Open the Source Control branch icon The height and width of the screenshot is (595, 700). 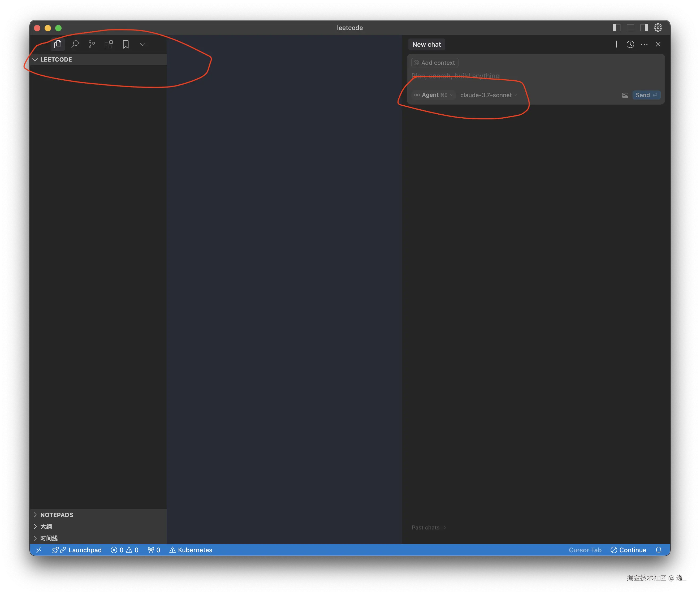point(92,44)
